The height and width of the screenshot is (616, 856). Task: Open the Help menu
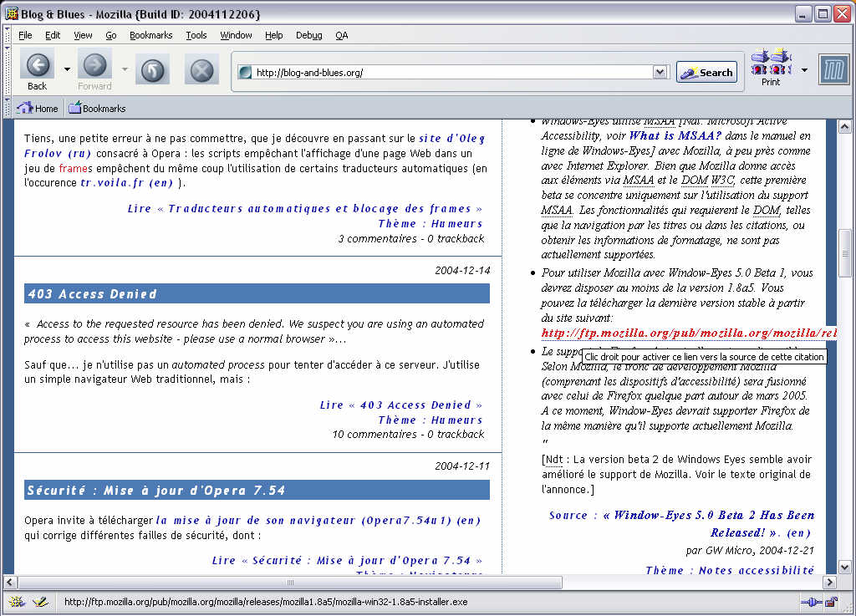coord(273,35)
